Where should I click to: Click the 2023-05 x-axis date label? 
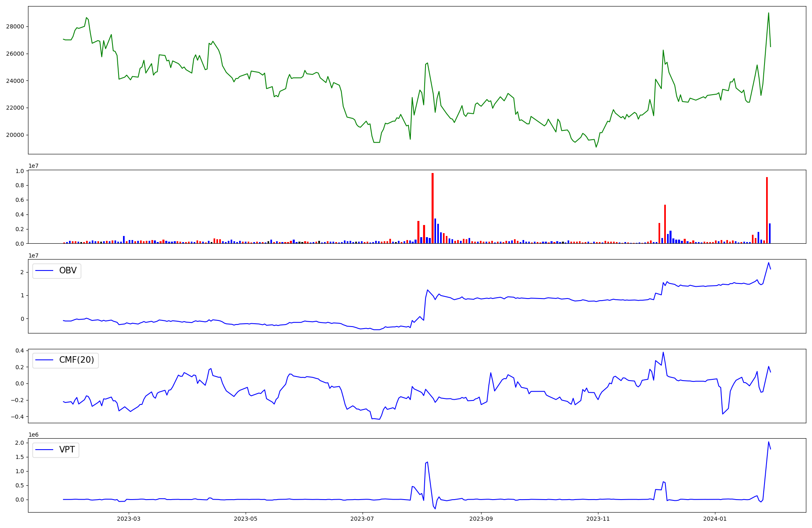[x=245, y=518]
